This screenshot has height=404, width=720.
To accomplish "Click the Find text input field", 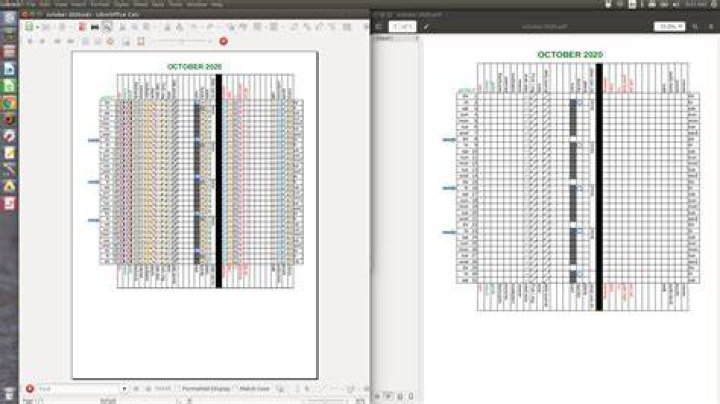I will coord(78,389).
